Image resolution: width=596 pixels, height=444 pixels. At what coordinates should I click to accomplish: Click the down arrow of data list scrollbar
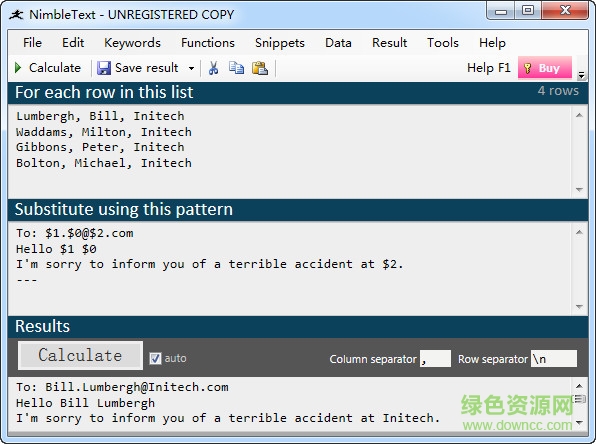[x=579, y=189]
